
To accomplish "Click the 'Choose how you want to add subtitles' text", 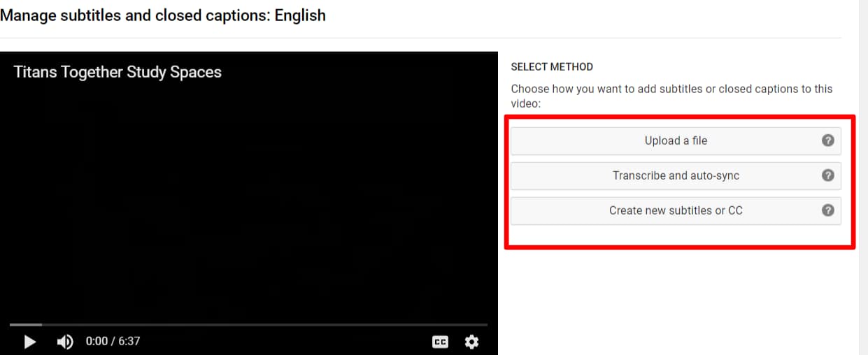I will [x=671, y=96].
